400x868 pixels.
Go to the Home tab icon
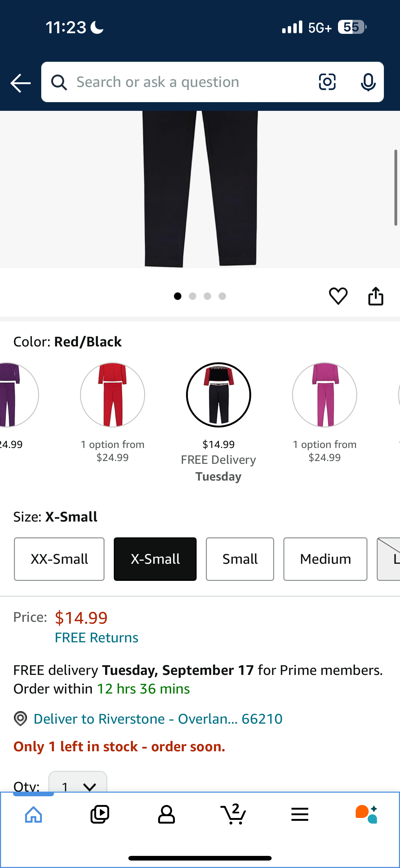[33, 814]
